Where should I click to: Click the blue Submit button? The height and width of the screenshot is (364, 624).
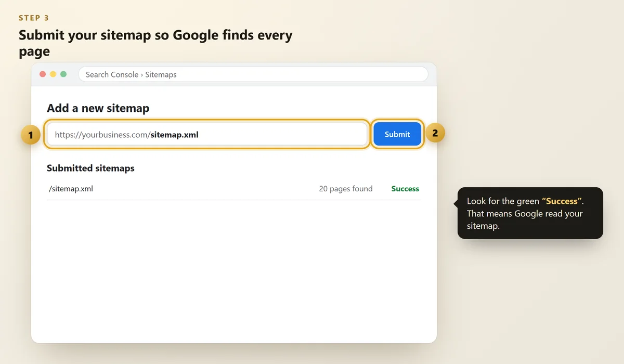pyautogui.click(x=397, y=134)
